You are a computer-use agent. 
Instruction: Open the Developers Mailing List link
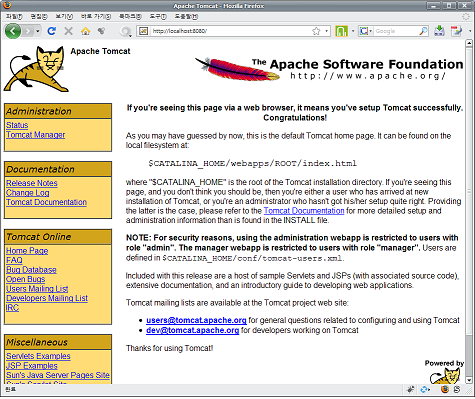point(47,298)
